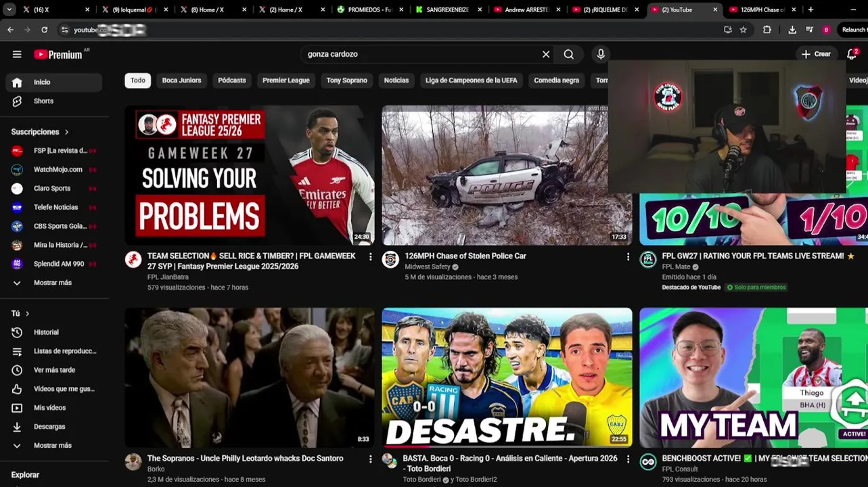The height and width of the screenshot is (487, 868).
Task: Go to Inicio in the sidebar
Action: (53, 82)
